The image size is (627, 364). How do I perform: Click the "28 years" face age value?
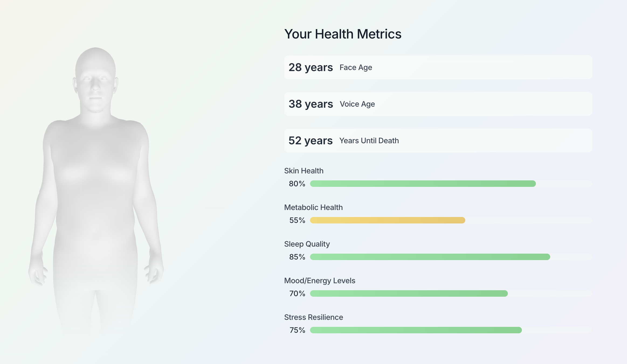click(311, 67)
